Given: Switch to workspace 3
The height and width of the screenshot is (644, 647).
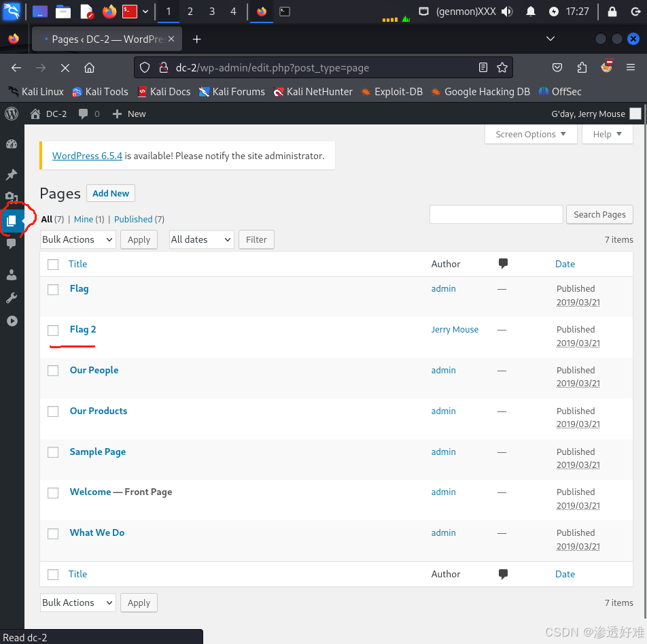Looking at the screenshot, I should 211,12.
